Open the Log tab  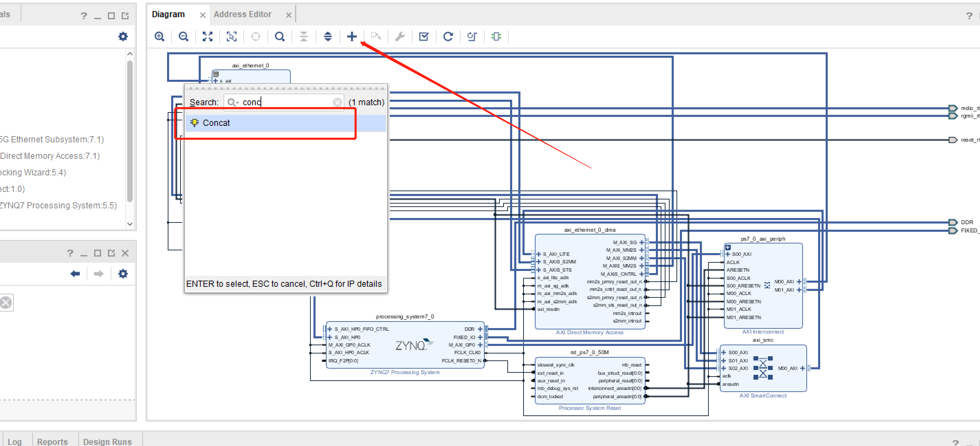click(14, 441)
